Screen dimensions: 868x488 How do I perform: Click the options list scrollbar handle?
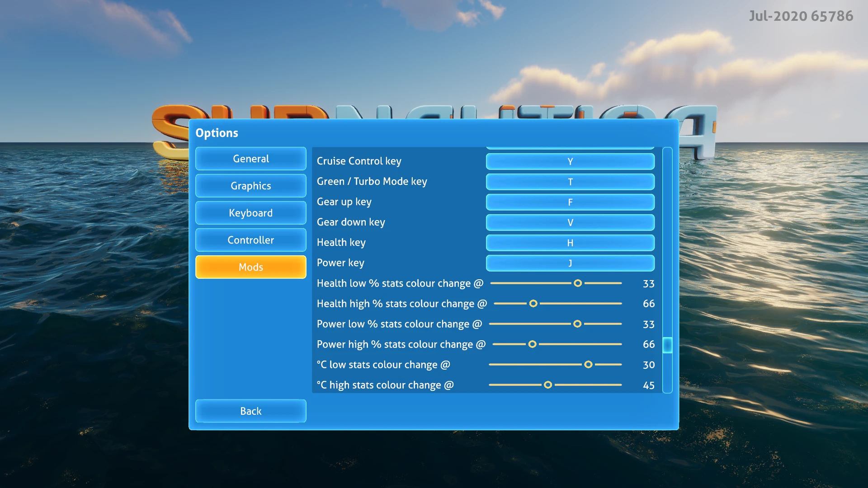pos(667,345)
